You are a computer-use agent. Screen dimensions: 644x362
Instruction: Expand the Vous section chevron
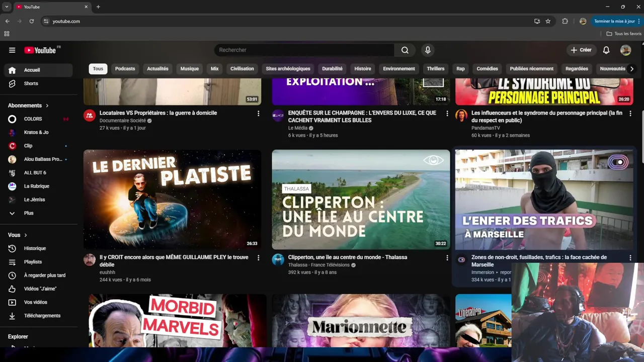(26, 235)
